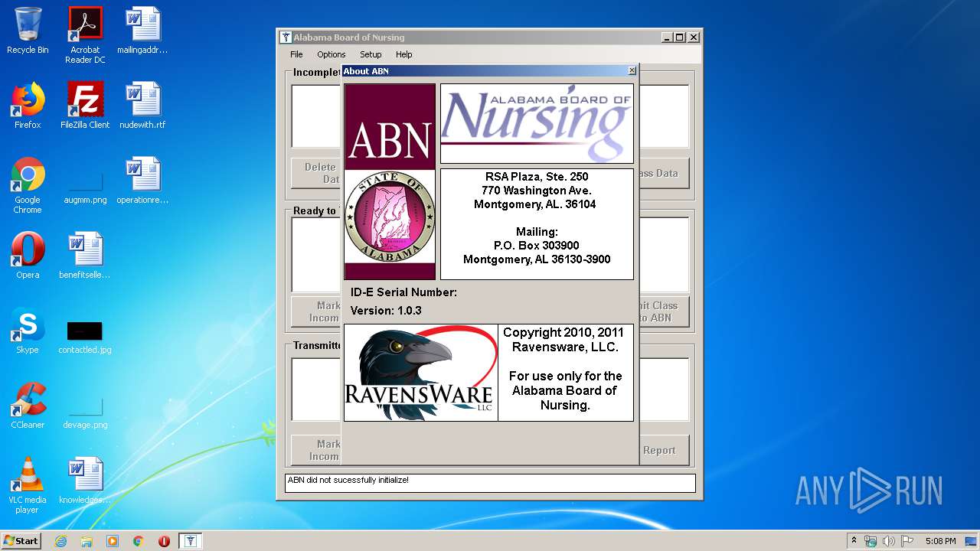The width and height of the screenshot is (980, 551).
Task: Launch Windows Media Player from the taskbar
Action: tap(113, 541)
